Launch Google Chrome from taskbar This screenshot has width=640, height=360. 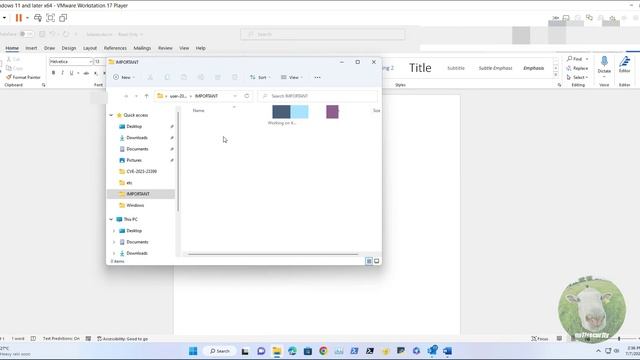click(323, 351)
